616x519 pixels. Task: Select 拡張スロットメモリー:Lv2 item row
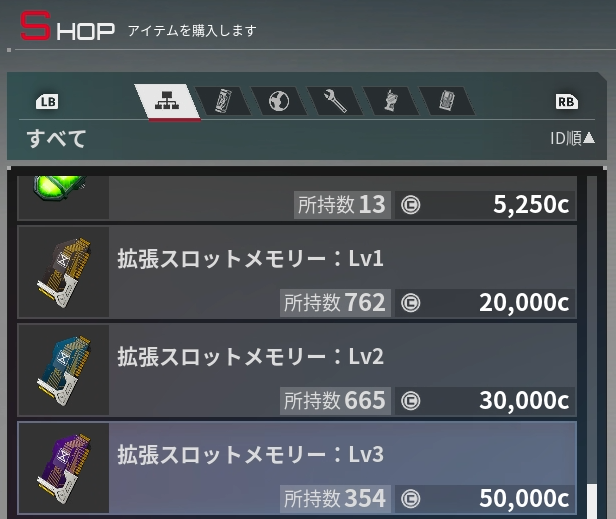click(x=297, y=370)
